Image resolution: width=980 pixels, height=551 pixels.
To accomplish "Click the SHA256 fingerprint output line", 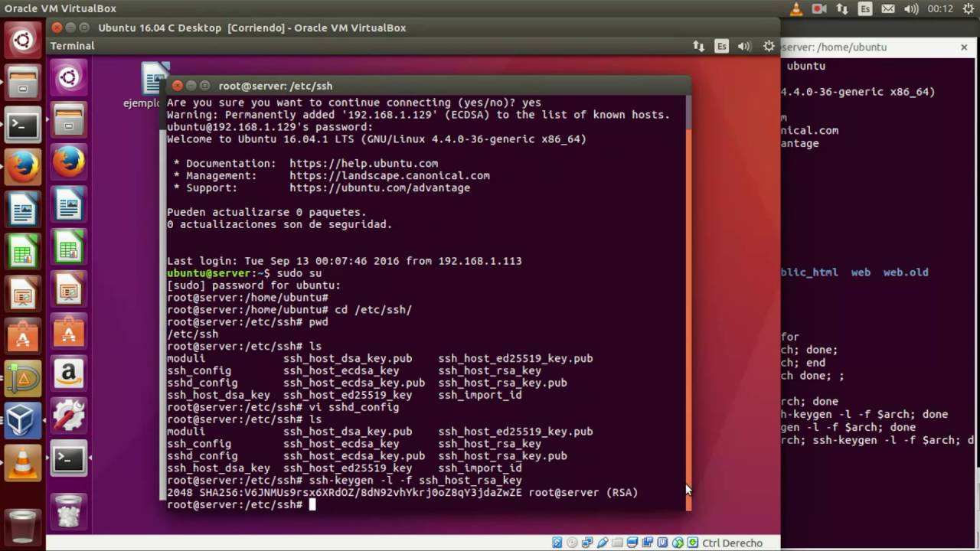I will point(403,493).
